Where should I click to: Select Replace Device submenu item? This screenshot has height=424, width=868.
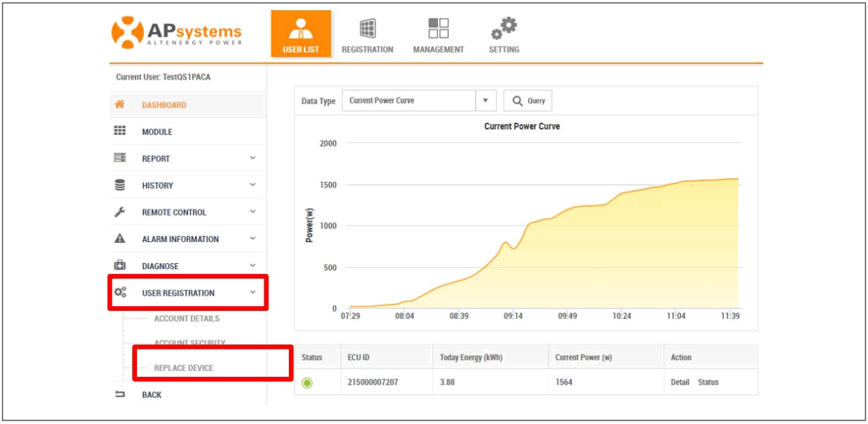click(x=183, y=368)
